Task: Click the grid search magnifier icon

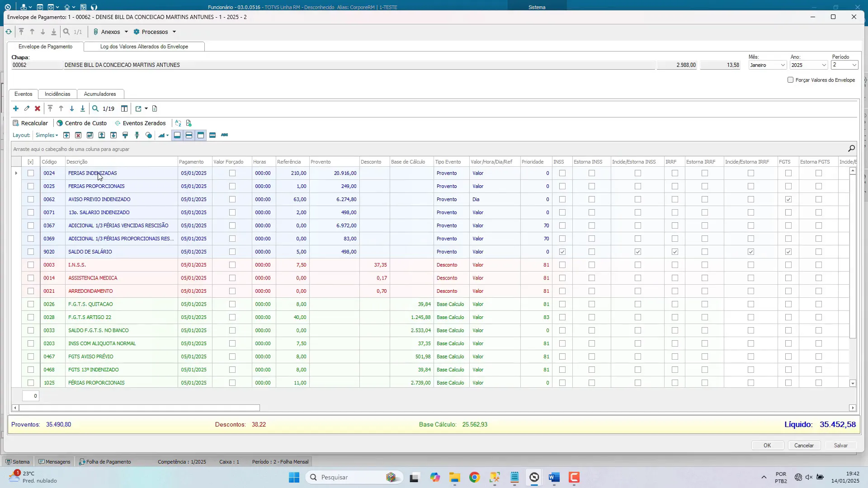Action: pos(851,149)
